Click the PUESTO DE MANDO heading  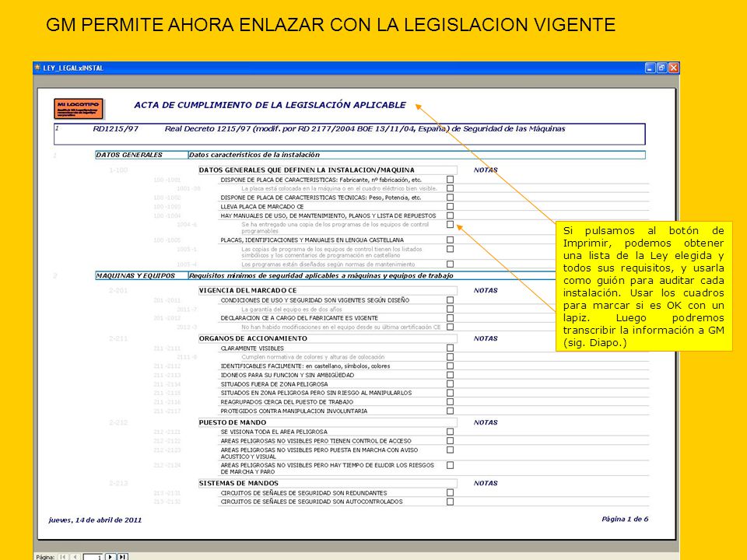[x=233, y=422]
